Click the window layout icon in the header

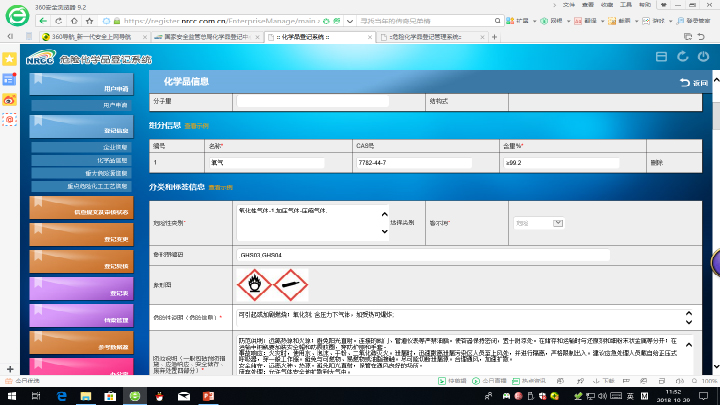click(x=660, y=57)
